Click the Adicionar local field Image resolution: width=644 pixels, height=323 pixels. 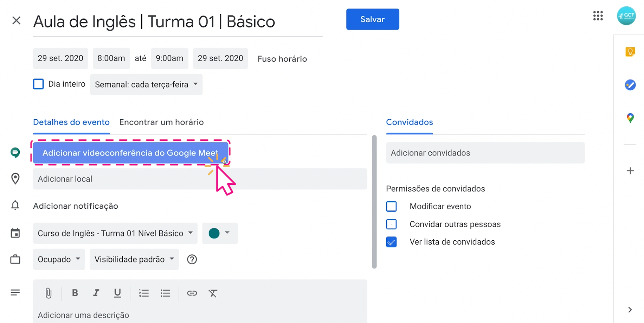(x=200, y=179)
